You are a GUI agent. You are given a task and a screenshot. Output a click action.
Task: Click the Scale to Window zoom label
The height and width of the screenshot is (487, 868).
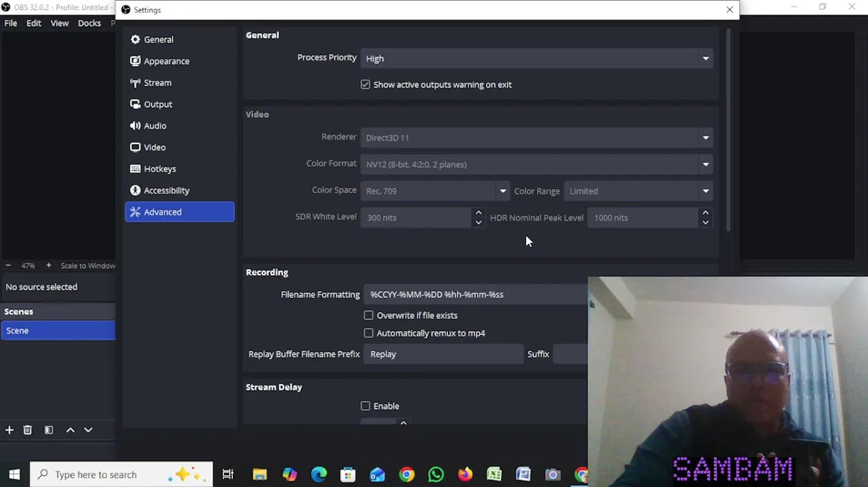pos(88,266)
